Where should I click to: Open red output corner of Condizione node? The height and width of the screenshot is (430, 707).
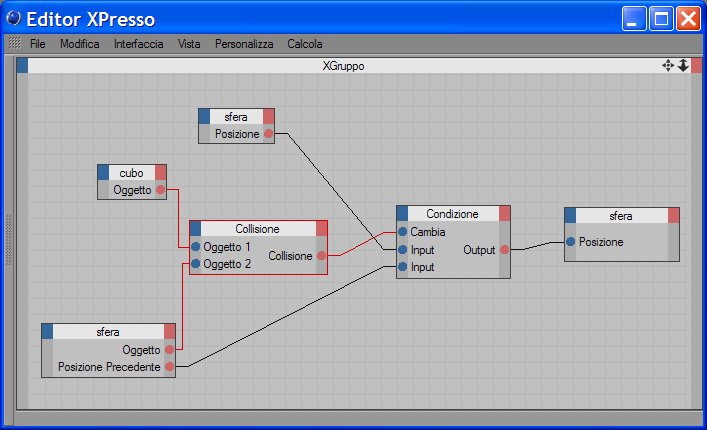pyautogui.click(x=505, y=214)
